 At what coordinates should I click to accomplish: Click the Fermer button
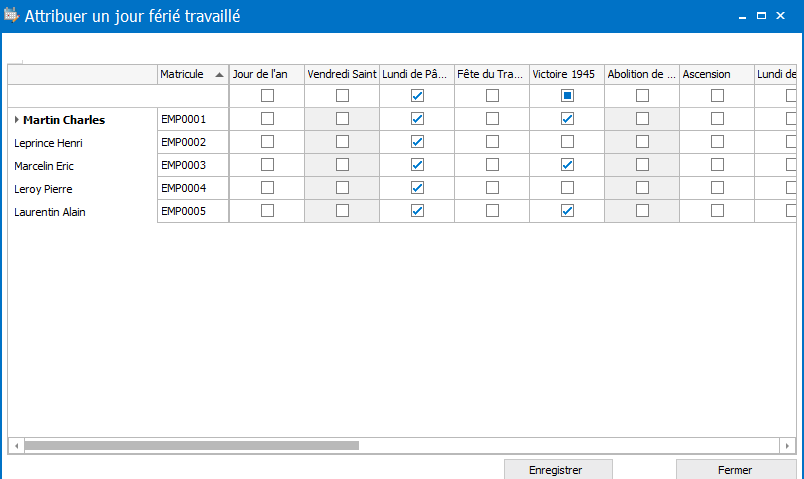click(736, 470)
